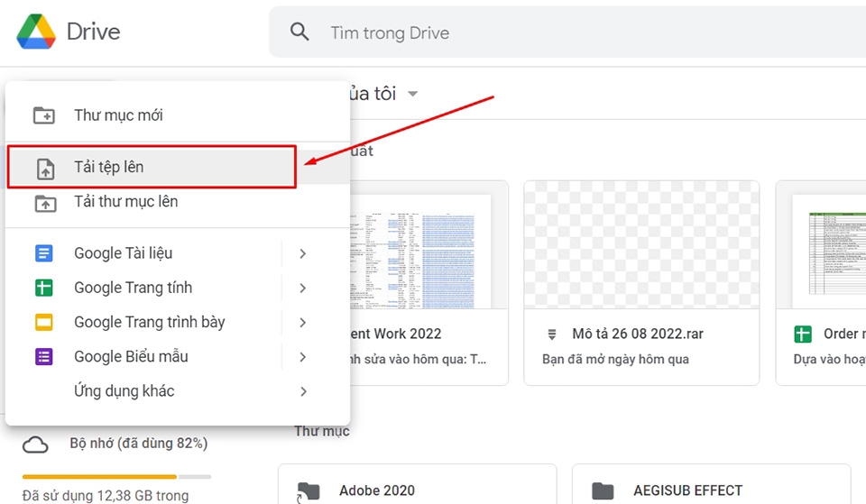Open the Order spreadsheet thumbnail
The image size is (866, 504).
[821, 244]
